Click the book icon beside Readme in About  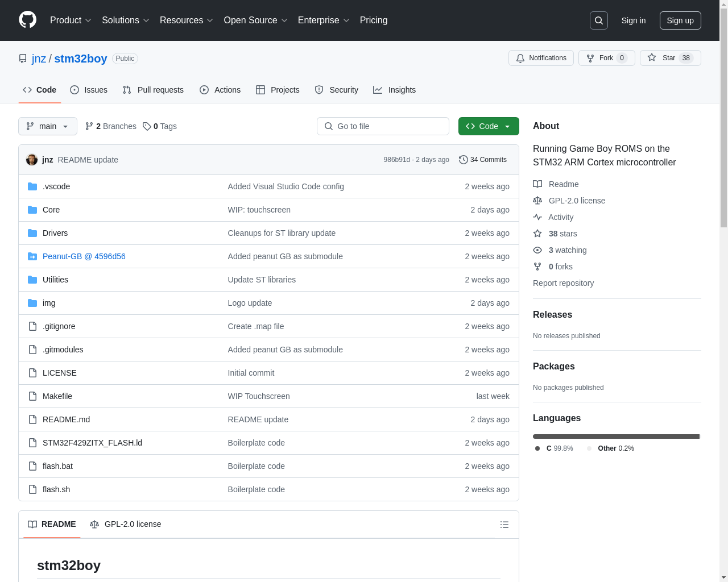[x=537, y=184]
